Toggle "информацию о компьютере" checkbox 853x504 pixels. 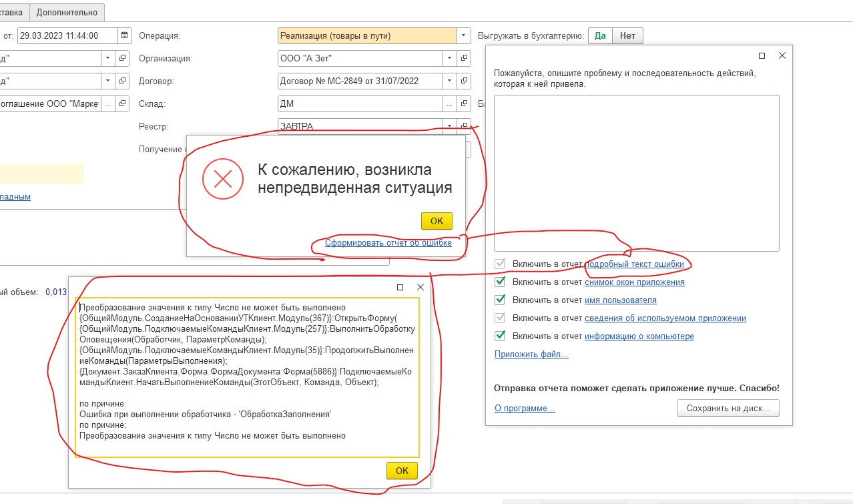500,336
